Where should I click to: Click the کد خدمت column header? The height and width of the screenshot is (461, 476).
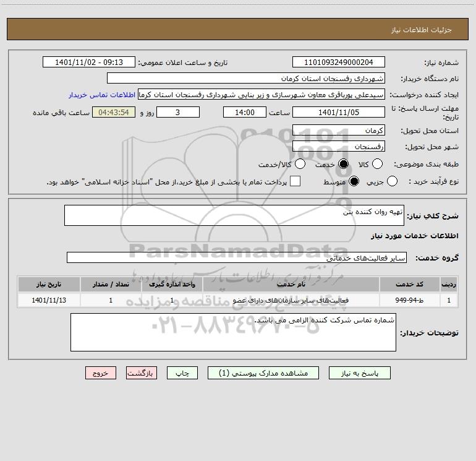[409, 284]
